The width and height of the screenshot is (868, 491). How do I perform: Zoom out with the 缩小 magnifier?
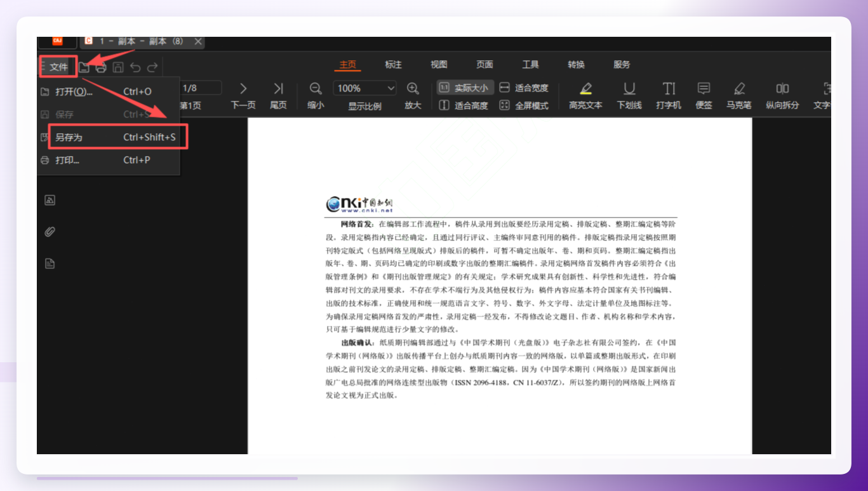(316, 96)
